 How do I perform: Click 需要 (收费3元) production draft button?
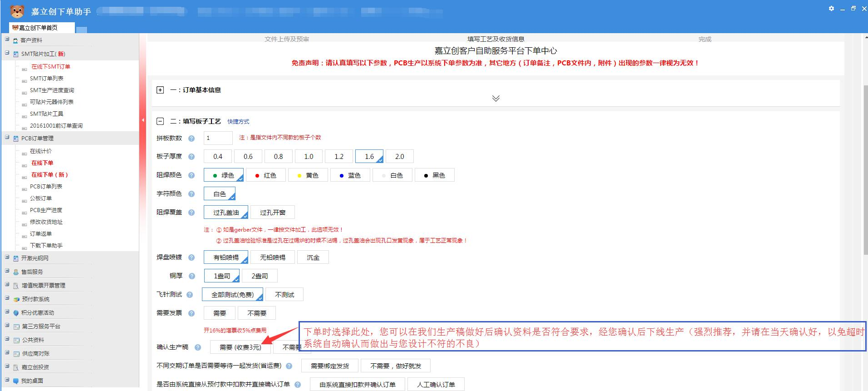click(x=240, y=347)
